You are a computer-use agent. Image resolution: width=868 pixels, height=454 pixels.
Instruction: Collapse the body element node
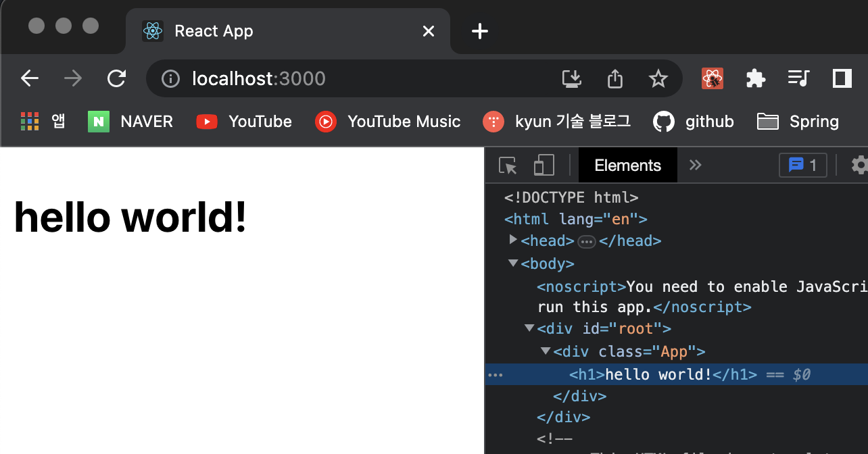pyautogui.click(x=514, y=263)
